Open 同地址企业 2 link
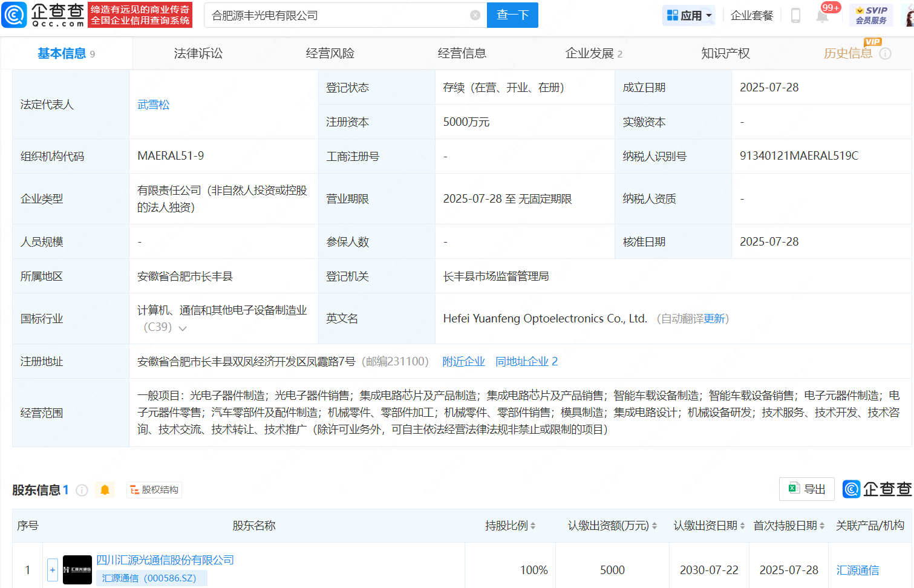914x588 pixels. (x=526, y=361)
